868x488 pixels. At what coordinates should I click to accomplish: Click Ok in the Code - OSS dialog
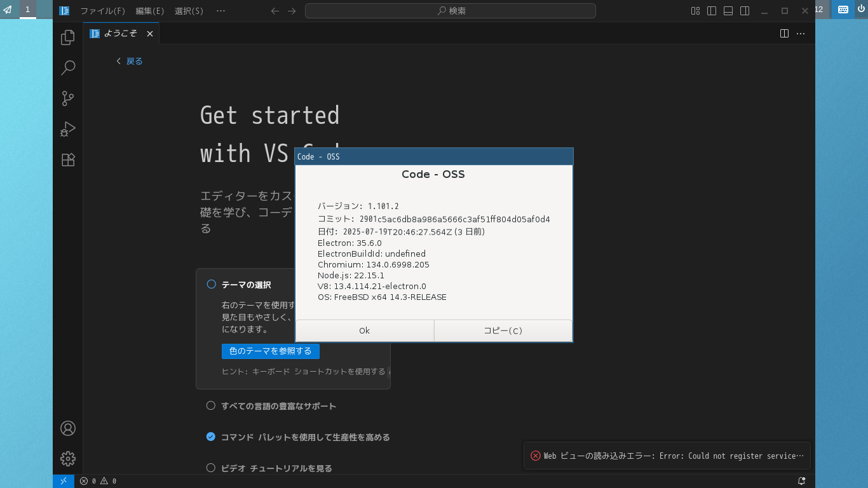[365, 330]
